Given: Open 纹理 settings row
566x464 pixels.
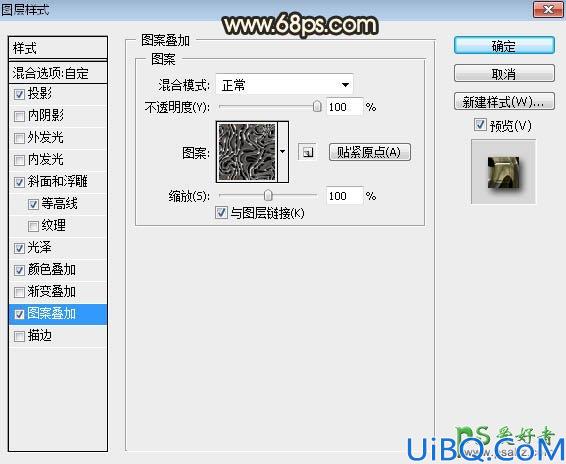Looking at the screenshot, I should [58, 226].
